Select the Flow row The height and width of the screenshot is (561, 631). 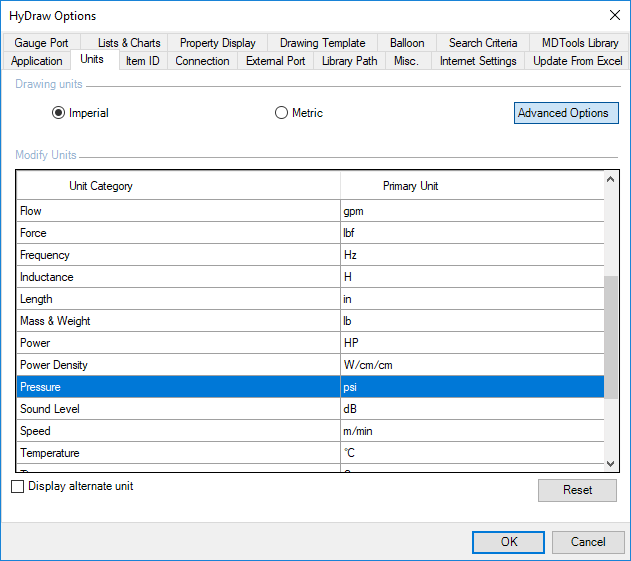click(x=310, y=211)
